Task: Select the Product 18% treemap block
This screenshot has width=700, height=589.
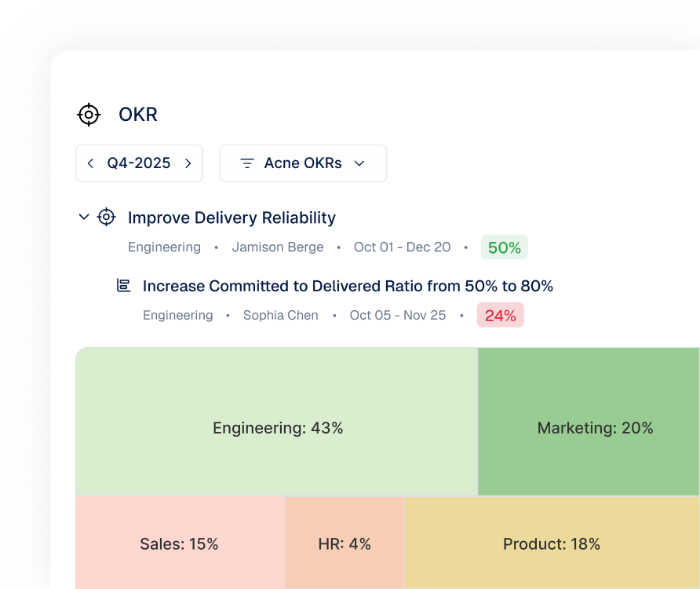Action: (552, 543)
